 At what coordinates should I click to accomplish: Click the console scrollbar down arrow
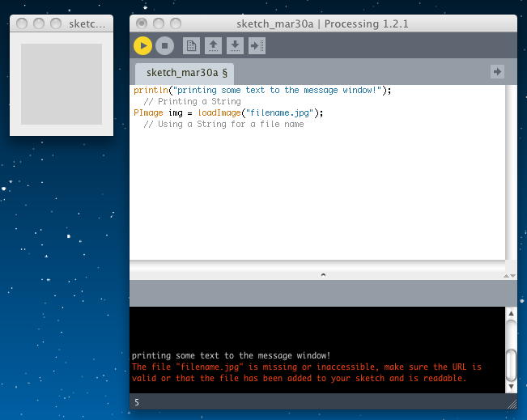click(511, 386)
